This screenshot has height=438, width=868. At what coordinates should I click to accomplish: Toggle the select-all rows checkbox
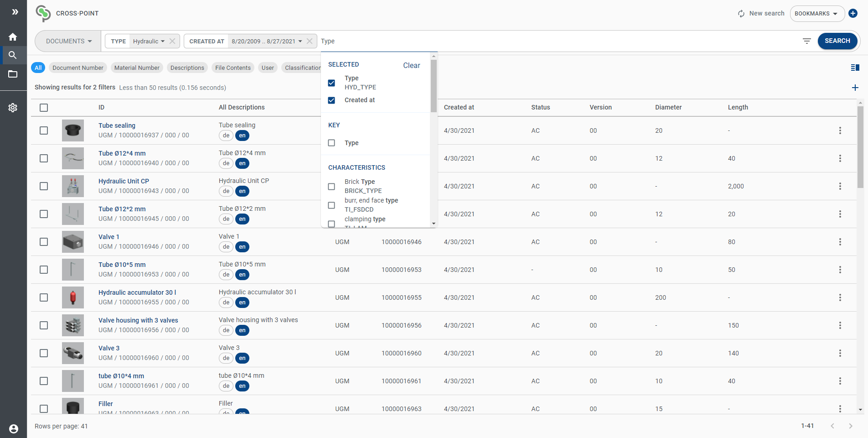(x=44, y=108)
